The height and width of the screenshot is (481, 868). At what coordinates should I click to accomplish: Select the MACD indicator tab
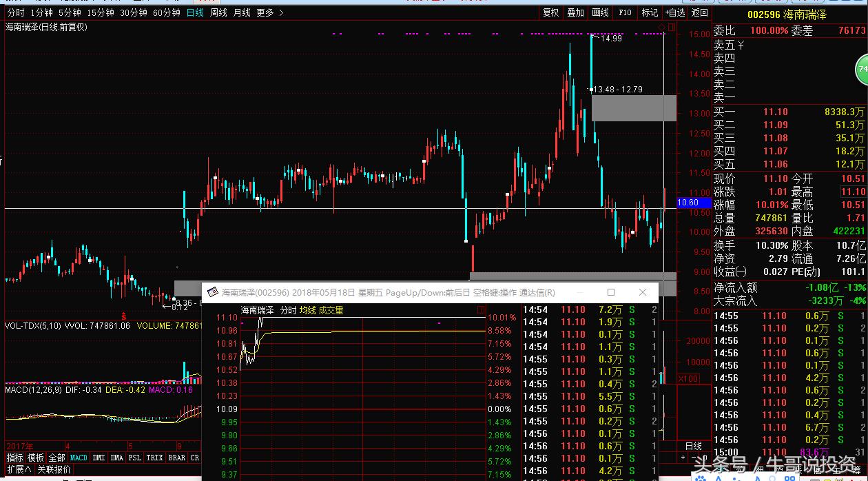click(79, 458)
